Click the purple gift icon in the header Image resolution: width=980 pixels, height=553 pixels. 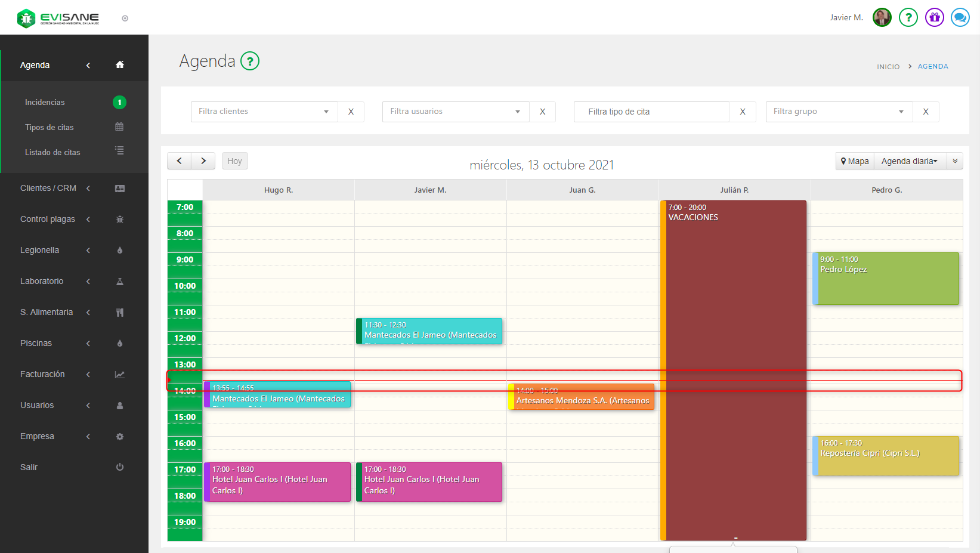934,17
